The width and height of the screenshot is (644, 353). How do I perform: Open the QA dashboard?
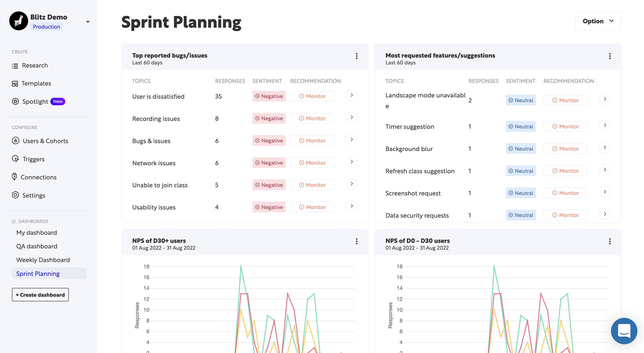click(37, 246)
